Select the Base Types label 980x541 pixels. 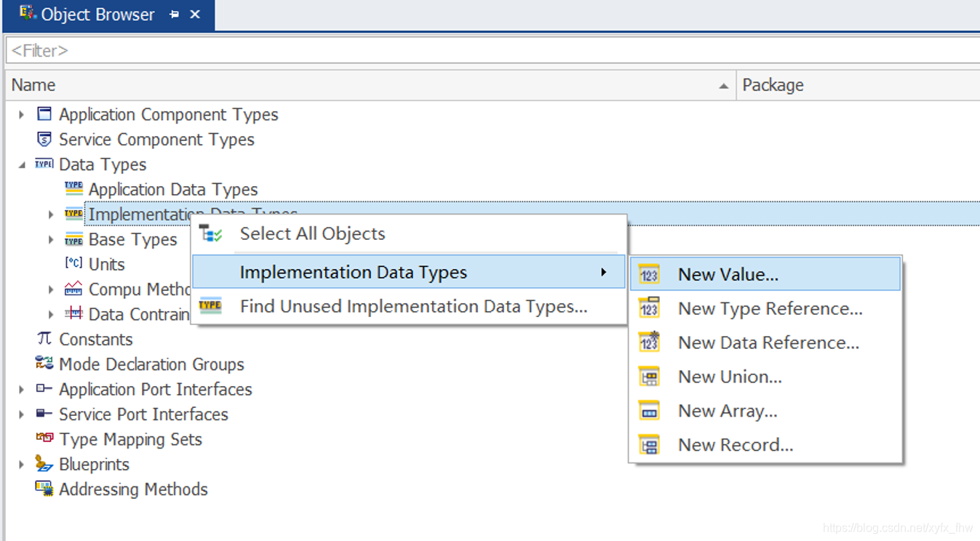click(132, 240)
